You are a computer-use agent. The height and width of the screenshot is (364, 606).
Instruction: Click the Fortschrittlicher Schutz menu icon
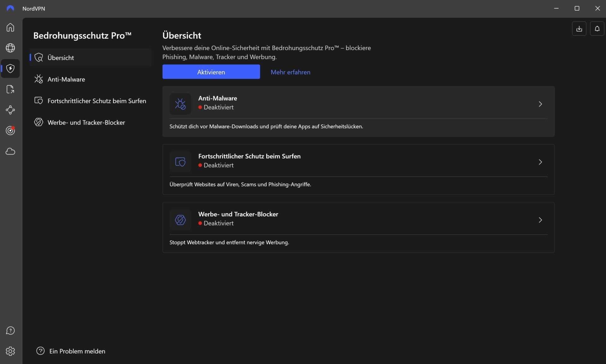tap(39, 101)
